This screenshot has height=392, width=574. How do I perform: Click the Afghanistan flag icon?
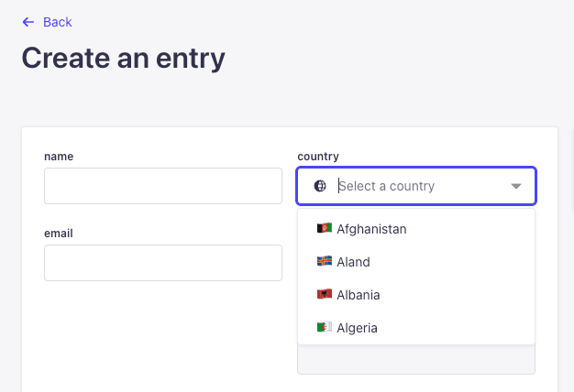325,229
